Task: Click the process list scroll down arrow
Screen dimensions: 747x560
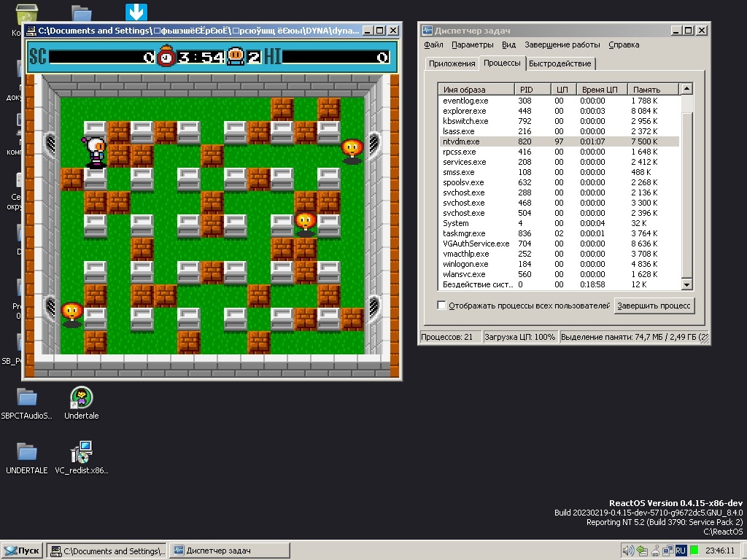Action: click(x=686, y=284)
